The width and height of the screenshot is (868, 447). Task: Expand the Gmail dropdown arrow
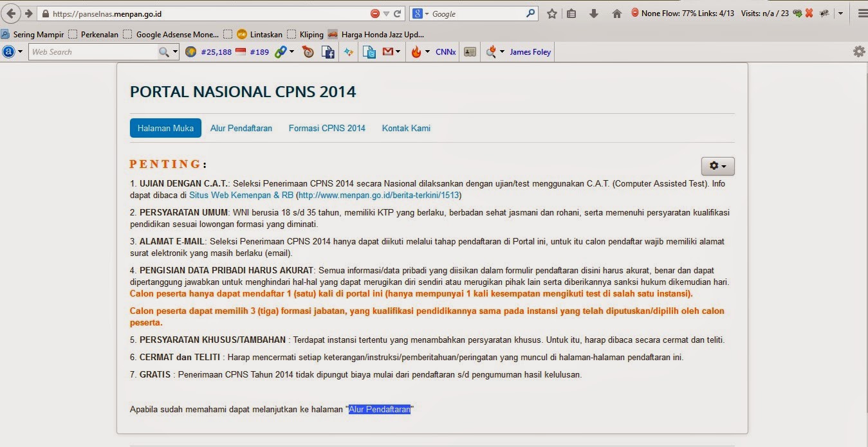pos(398,51)
